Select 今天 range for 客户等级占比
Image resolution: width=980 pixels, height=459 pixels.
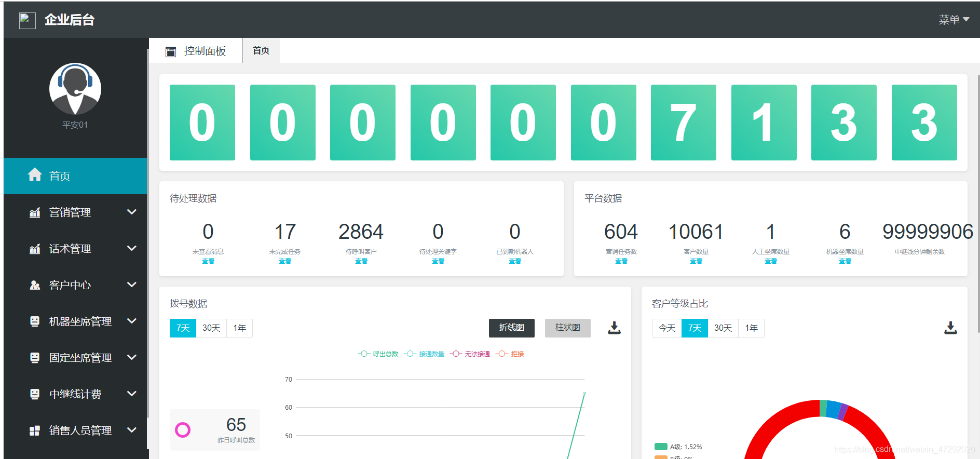pos(666,328)
